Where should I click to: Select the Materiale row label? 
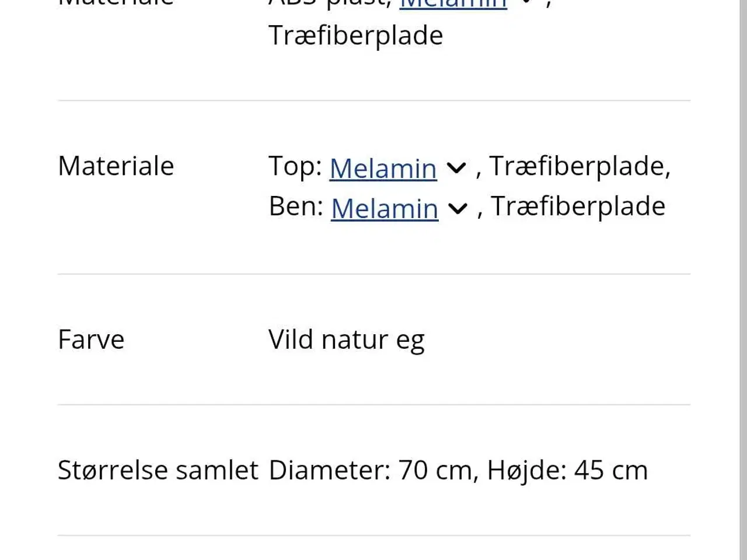116,166
